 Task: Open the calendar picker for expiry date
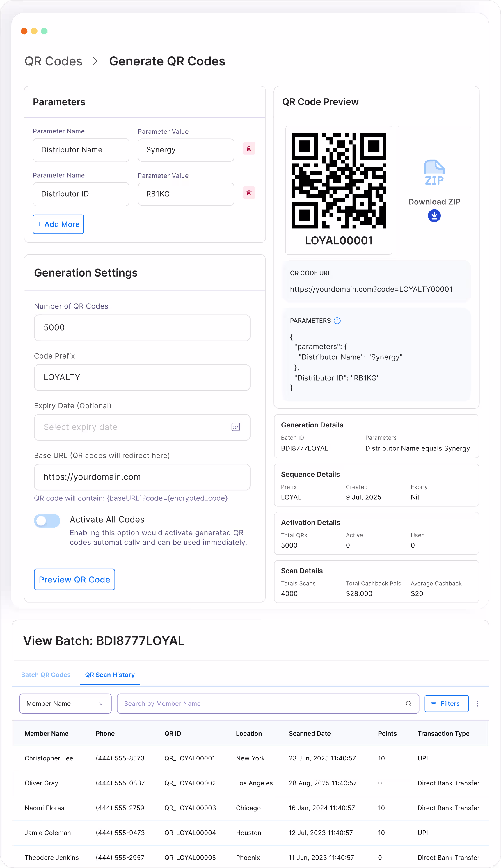[x=235, y=427]
